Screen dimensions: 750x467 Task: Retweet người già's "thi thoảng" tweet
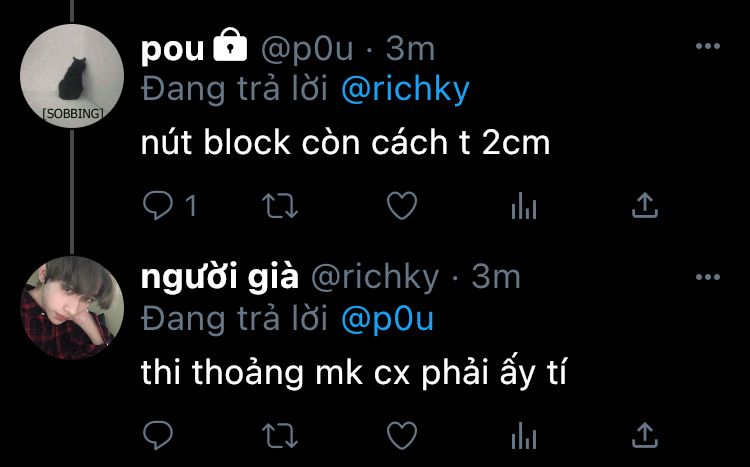280,435
